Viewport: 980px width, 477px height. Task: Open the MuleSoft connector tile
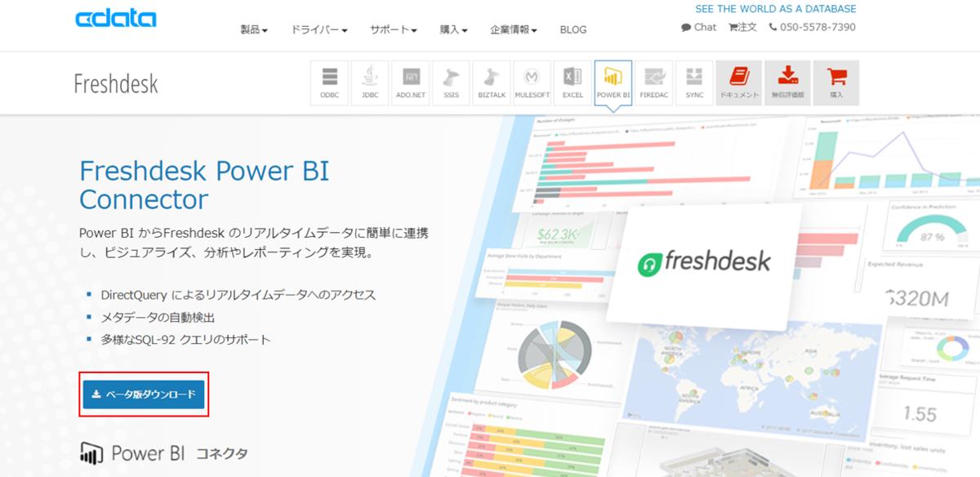tap(532, 83)
